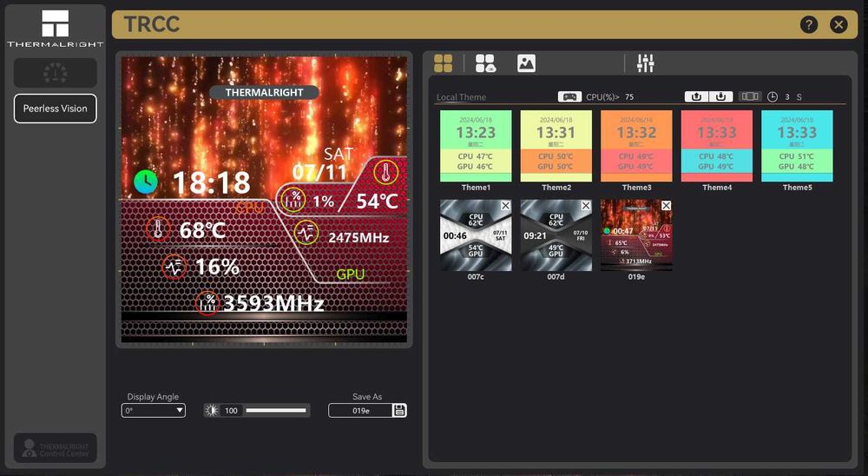868x476 pixels.
Task: Switch to the Local Theme grid tab
Action: (443, 63)
